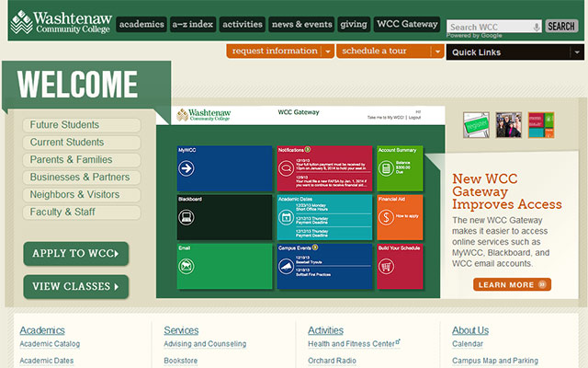Open the giving menu item
The height and width of the screenshot is (368, 588).
[x=354, y=25]
